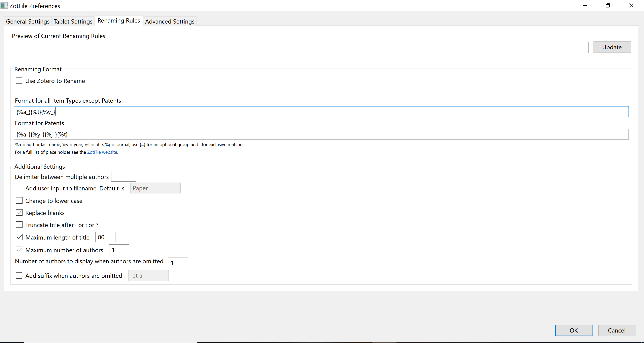Image resolution: width=644 pixels, height=343 pixels.
Task: Enable Add suffix when authors are omitted
Action: (19, 275)
